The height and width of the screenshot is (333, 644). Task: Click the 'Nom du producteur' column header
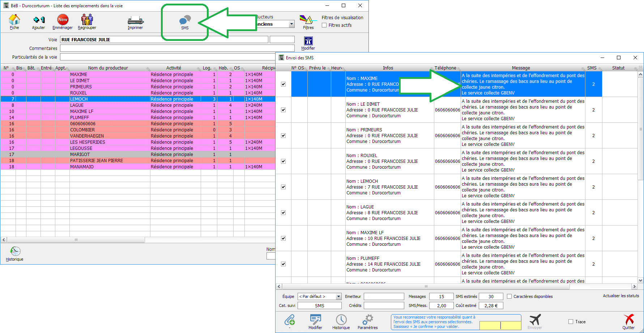pyautogui.click(x=108, y=68)
